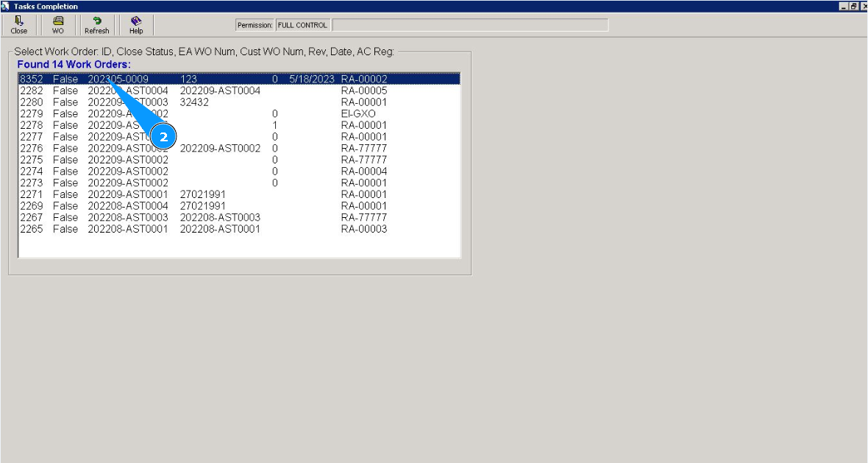Select work order row 2275

coord(239,160)
